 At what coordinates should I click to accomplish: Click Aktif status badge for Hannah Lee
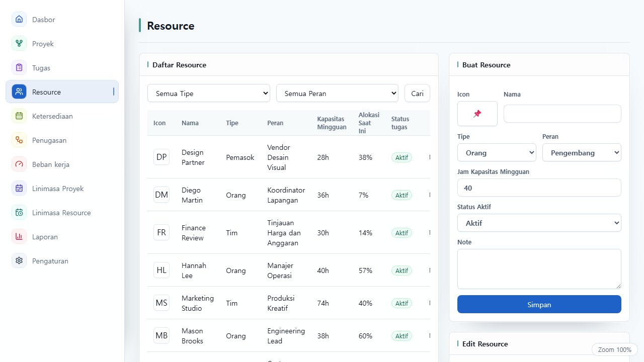pyautogui.click(x=401, y=270)
